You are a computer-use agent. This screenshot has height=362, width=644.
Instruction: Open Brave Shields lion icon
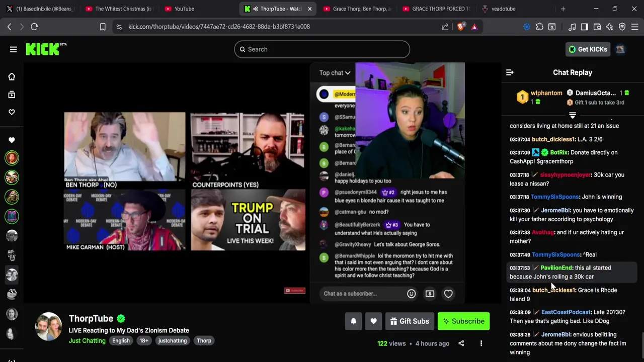pos(460,27)
